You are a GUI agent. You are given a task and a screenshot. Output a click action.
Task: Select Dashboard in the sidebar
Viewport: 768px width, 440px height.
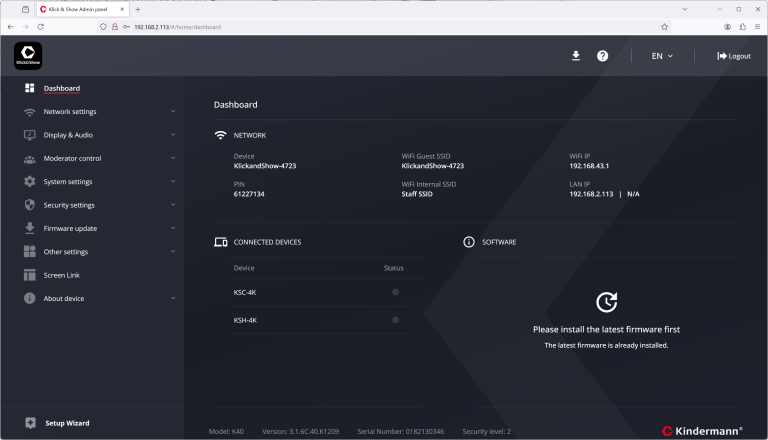point(62,88)
